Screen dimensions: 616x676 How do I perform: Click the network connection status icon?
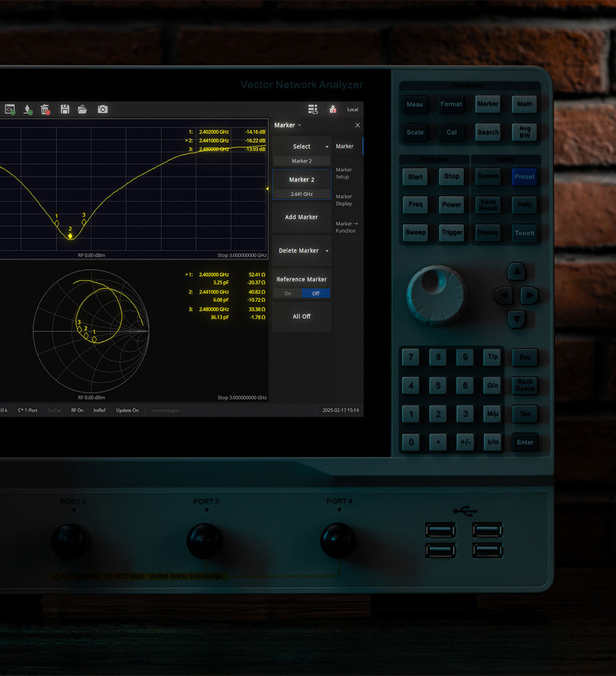tap(333, 109)
